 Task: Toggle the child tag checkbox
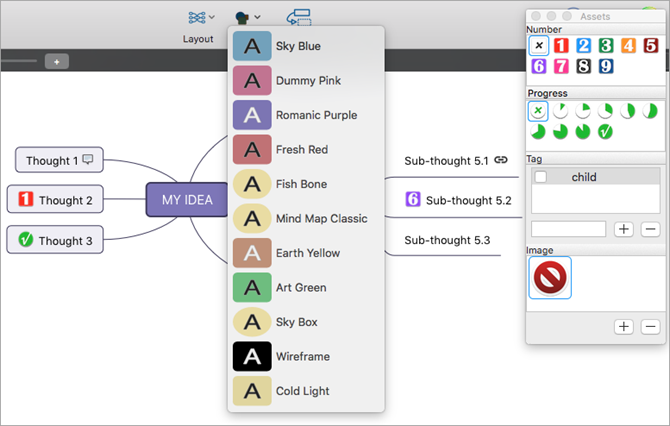pos(541,176)
